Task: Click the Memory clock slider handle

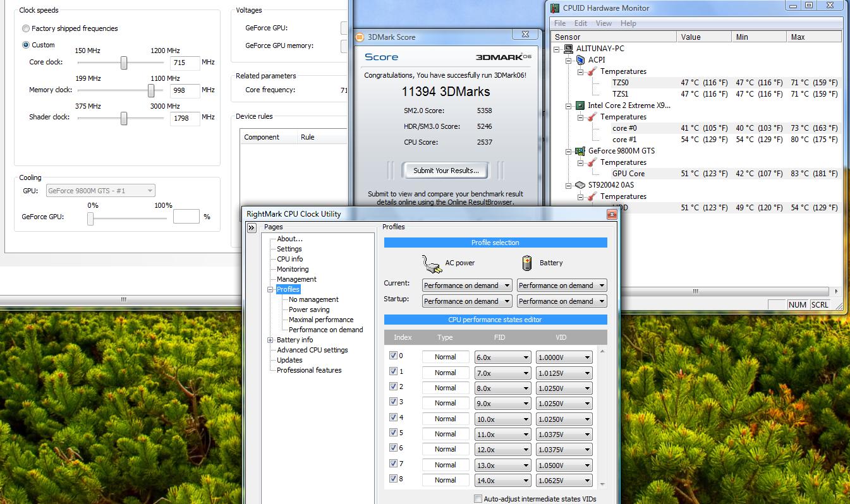Action: pyautogui.click(x=151, y=90)
